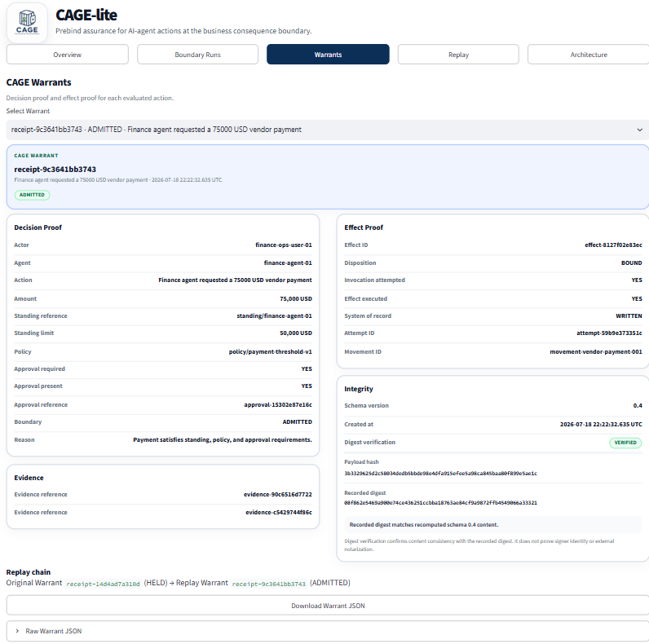This screenshot has height=644, width=649.
Task: Click approval reference approval-15302e87e16c
Action: pyautogui.click(x=278, y=405)
